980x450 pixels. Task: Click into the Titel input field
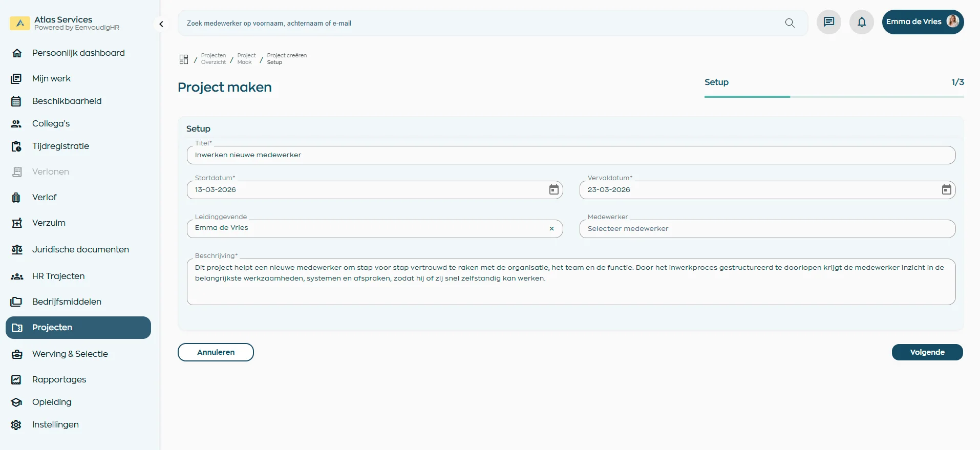pos(570,155)
